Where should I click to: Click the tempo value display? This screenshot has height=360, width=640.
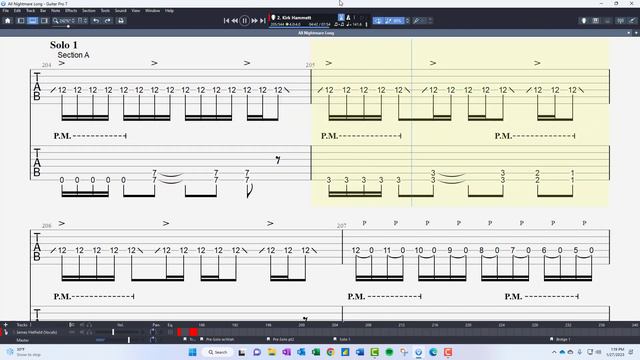pos(354,24)
